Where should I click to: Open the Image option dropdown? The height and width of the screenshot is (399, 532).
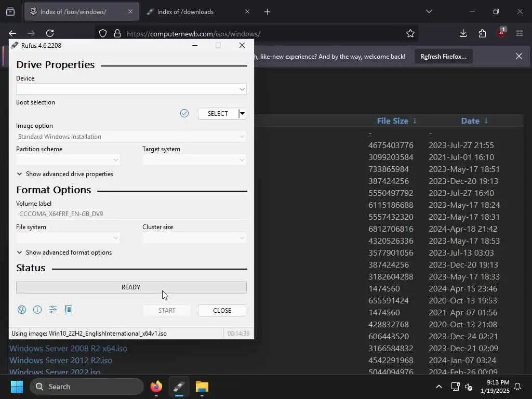coord(131,137)
